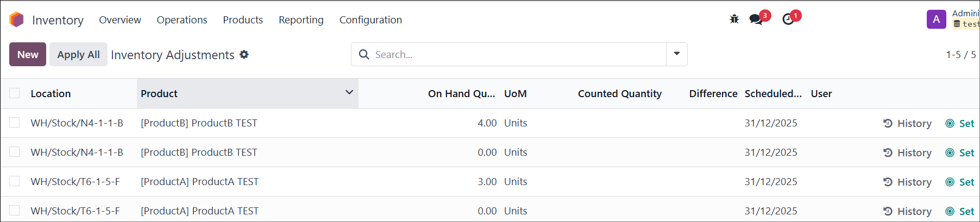Open the Operations menu
This screenshot has height=222, width=980.
pos(182,20)
